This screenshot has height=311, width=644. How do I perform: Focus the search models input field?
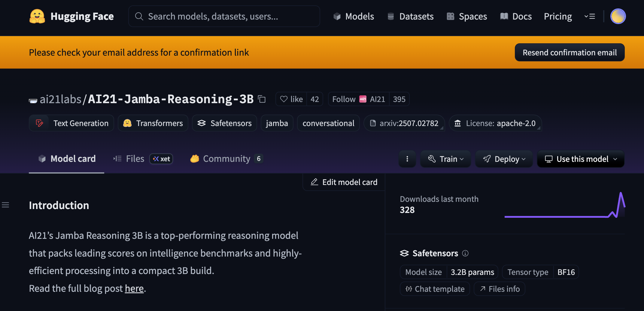coord(224,16)
